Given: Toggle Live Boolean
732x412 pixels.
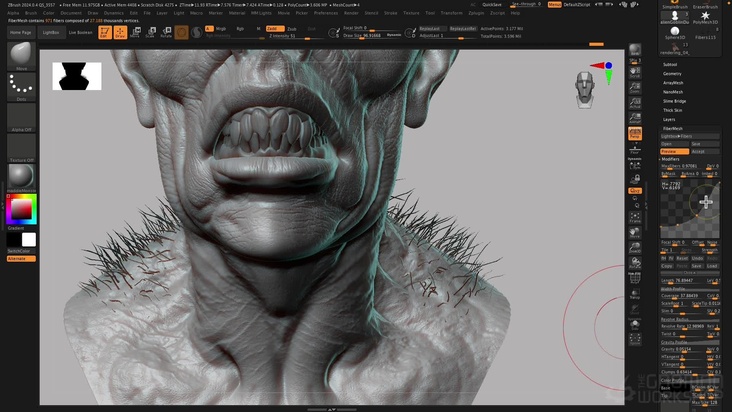Looking at the screenshot, I should 81,33.
